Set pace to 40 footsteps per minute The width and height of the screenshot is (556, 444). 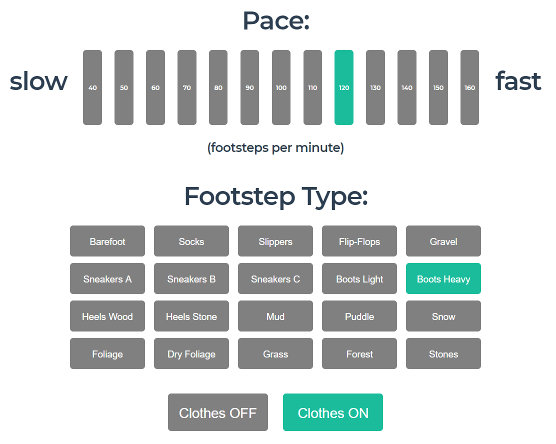[x=93, y=88]
